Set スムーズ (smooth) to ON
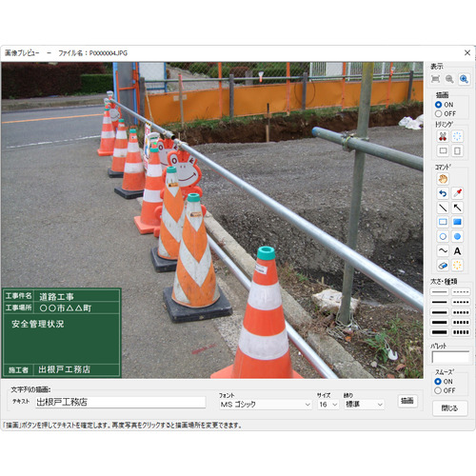 [x=438, y=382]
